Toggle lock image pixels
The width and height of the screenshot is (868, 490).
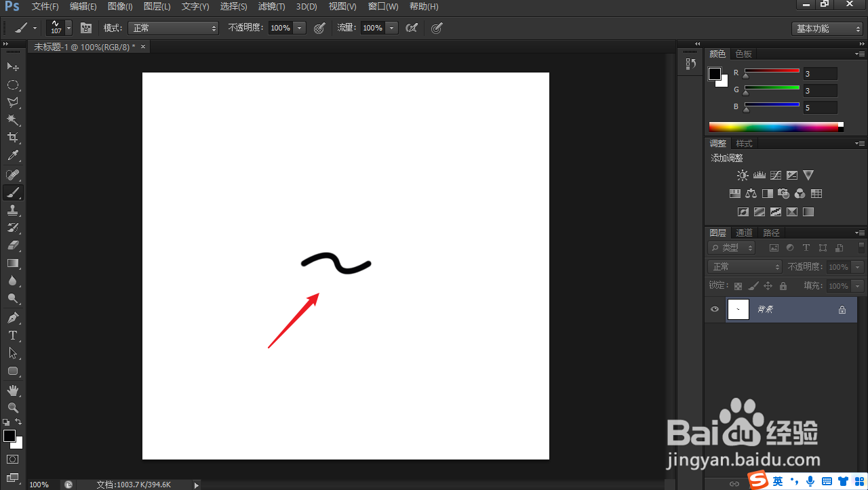[753, 286]
